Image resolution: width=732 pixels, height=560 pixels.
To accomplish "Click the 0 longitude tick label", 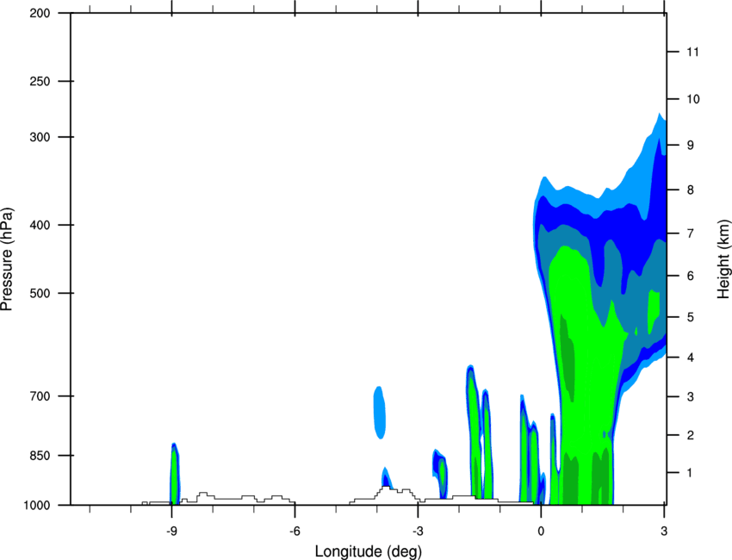I will point(541,532).
